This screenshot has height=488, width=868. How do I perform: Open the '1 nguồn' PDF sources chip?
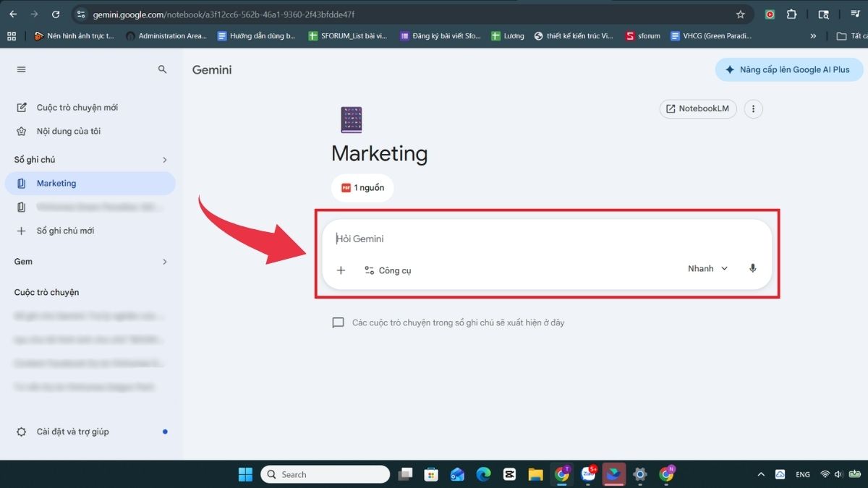click(362, 187)
